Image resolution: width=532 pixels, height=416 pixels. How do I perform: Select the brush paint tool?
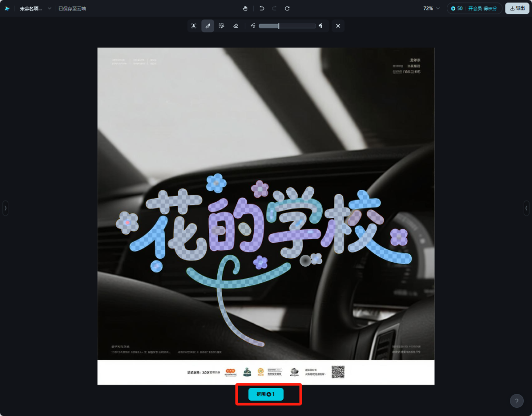point(208,26)
